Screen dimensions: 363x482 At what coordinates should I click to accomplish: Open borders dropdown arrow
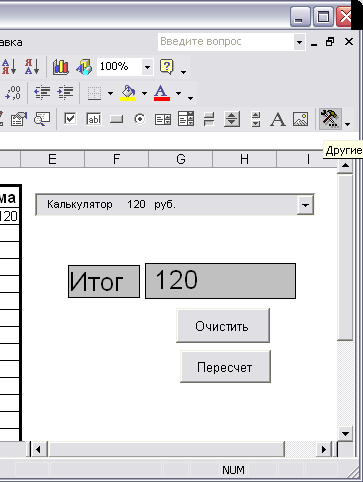coord(110,93)
